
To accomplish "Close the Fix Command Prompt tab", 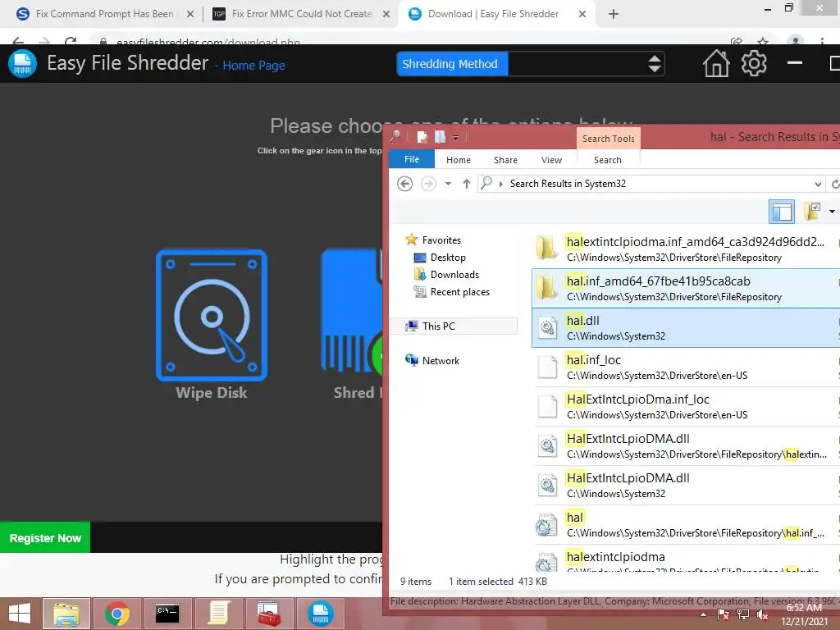I will [x=189, y=15].
